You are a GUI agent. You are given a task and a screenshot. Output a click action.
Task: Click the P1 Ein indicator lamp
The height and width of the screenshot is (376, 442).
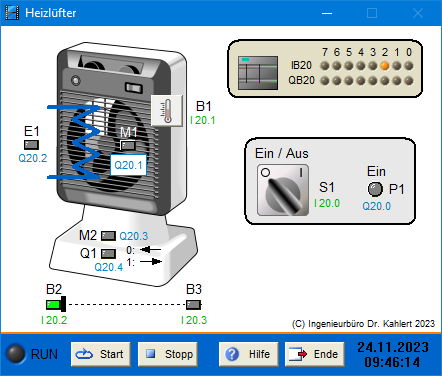pyautogui.click(x=375, y=189)
